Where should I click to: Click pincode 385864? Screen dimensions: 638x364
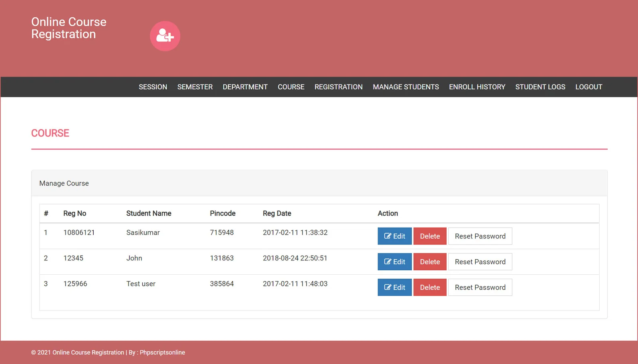222,283
